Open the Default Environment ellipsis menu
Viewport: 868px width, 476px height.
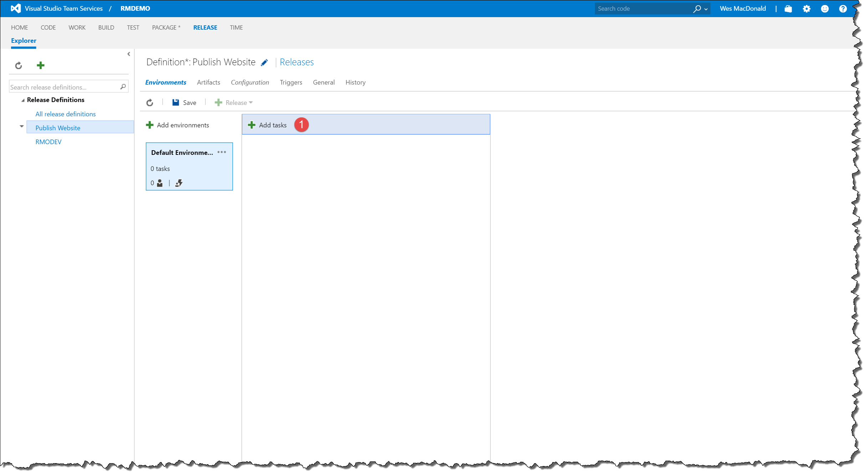pyautogui.click(x=222, y=152)
